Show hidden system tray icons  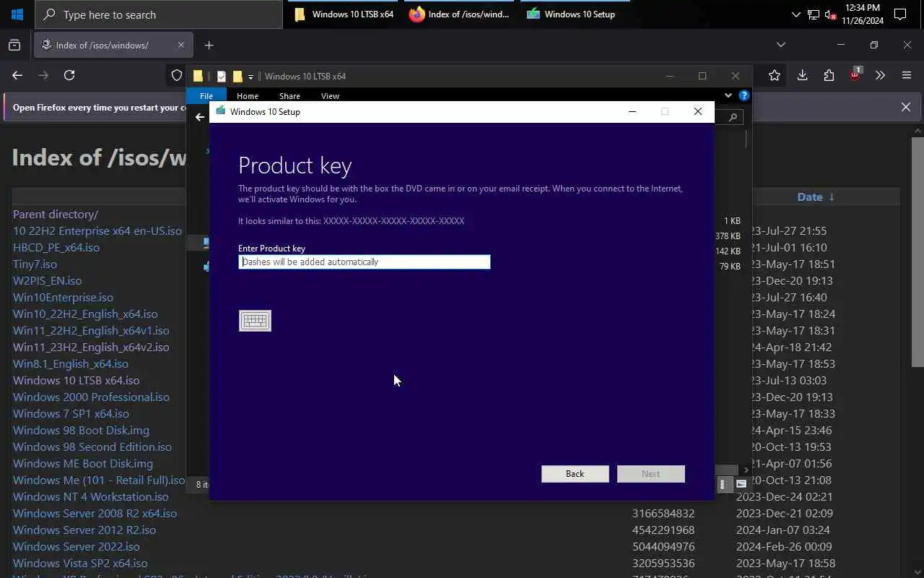coord(796,14)
